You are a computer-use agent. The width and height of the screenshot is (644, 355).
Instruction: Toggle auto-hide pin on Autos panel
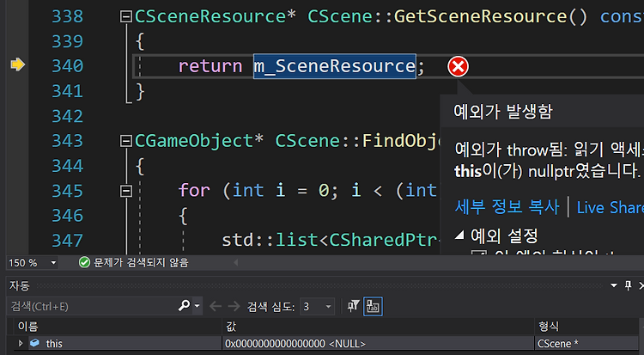[628, 285]
